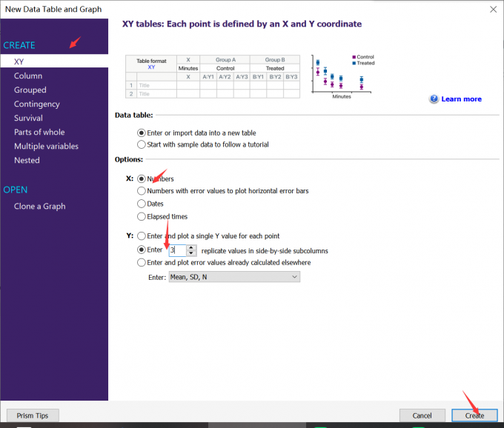The width and height of the screenshot is (504, 428).
Task: Choose Multiple variables table type
Action: point(46,146)
